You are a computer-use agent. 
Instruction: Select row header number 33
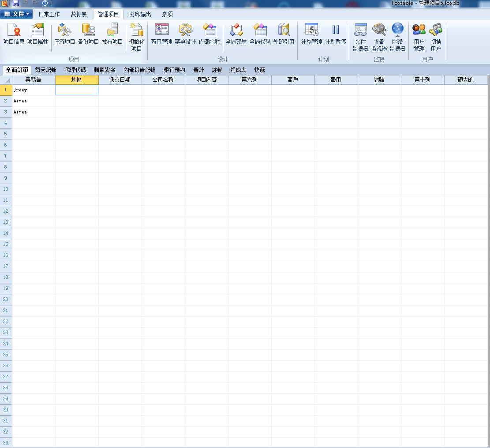point(6,443)
